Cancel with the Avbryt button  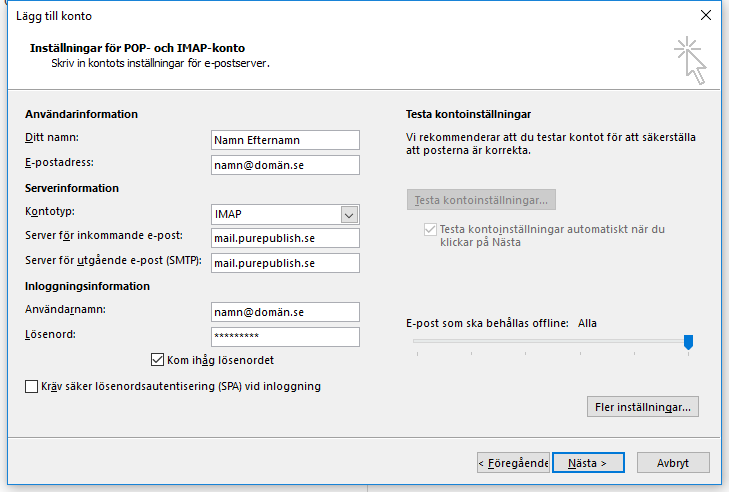[x=673, y=463]
